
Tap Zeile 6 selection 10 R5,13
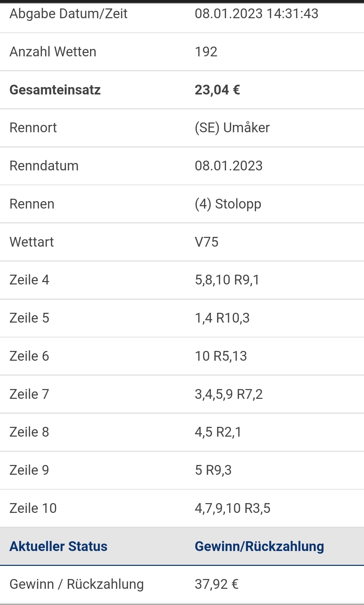tap(221, 356)
